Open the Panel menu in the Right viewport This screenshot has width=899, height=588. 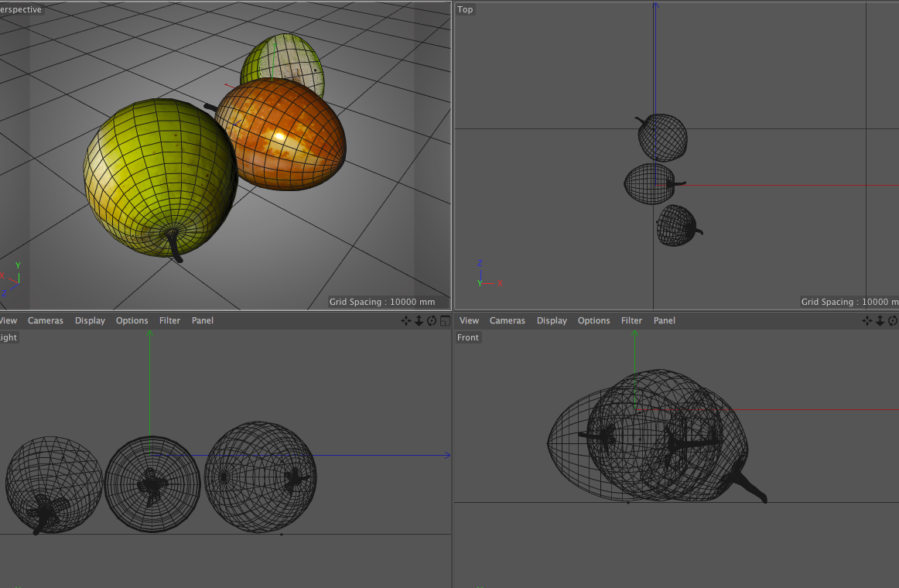pos(202,320)
